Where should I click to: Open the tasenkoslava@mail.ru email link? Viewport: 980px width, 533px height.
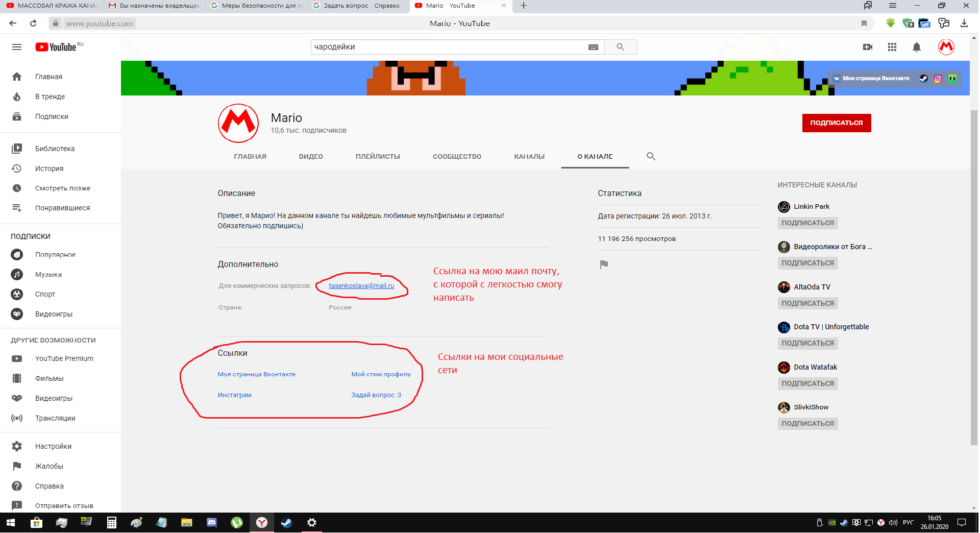point(361,286)
